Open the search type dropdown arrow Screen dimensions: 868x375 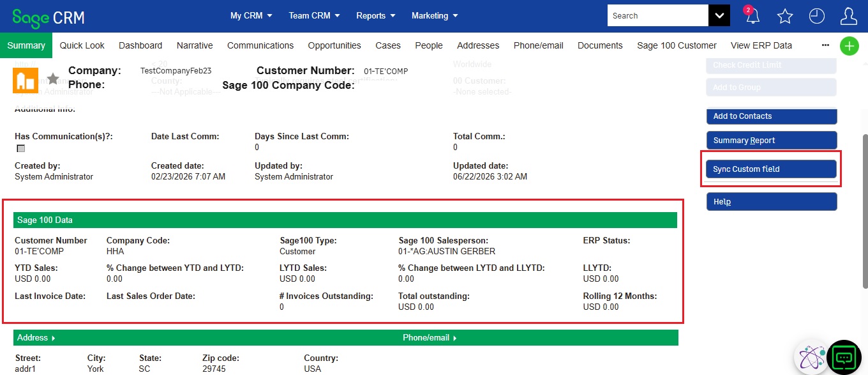coord(719,16)
